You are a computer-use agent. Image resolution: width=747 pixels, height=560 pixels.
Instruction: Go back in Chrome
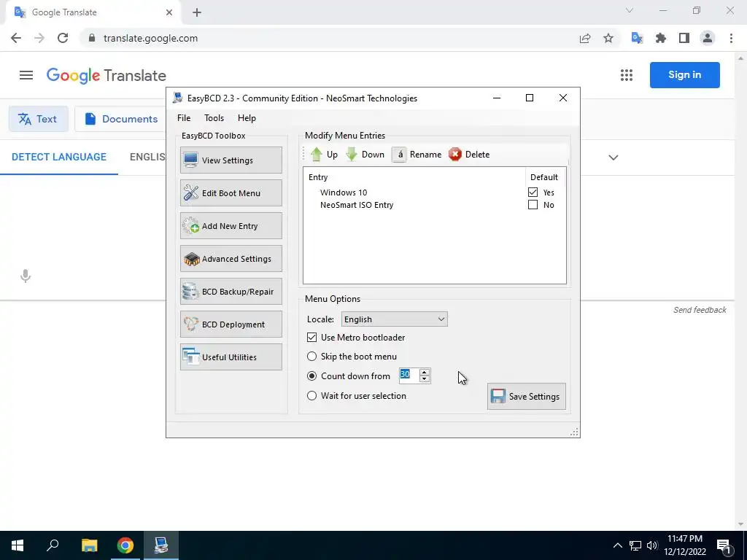coord(16,38)
